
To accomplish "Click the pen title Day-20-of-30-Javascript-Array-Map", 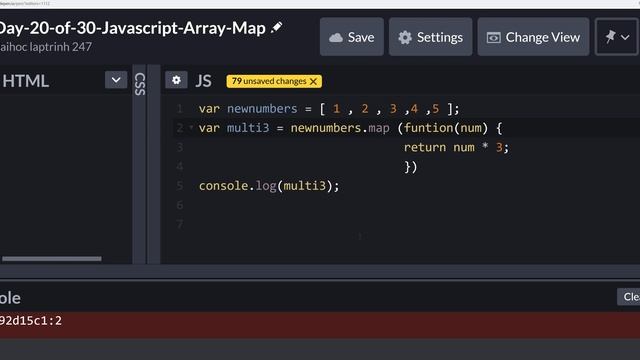I will click(x=133, y=28).
